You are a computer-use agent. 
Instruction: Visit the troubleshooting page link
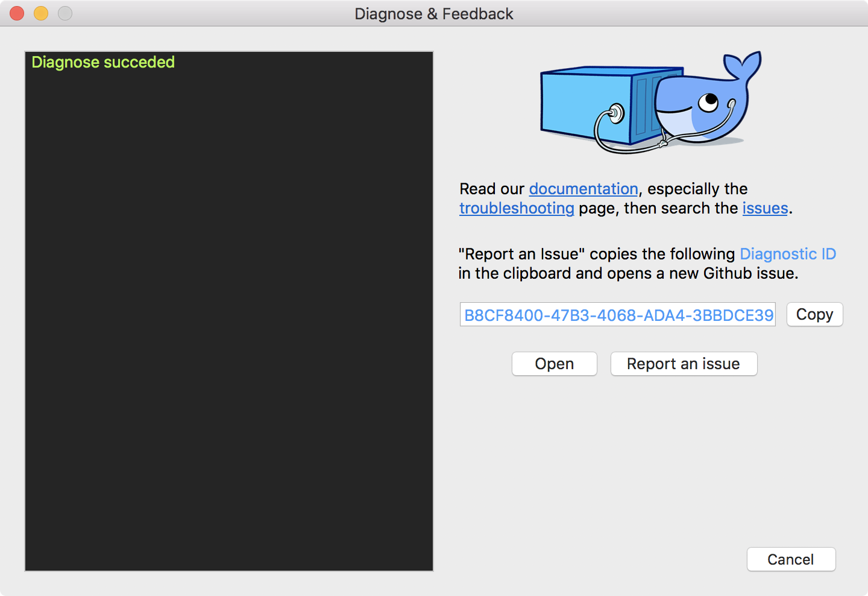click(x=517, y=208)
